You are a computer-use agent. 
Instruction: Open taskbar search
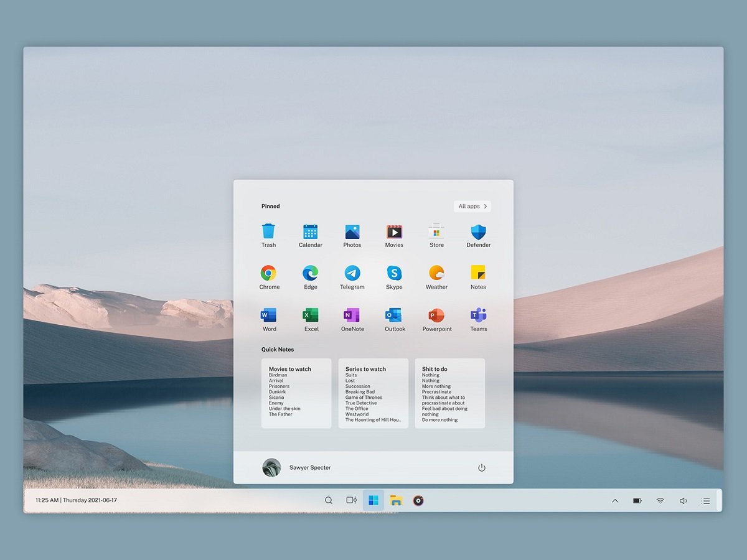[329, 500]
